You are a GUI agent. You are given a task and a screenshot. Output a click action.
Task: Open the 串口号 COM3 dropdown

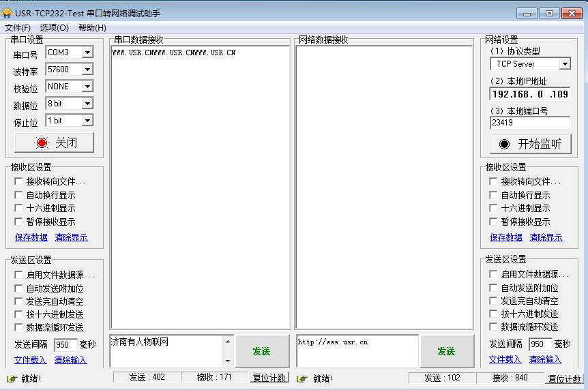[x=87, y=52]
